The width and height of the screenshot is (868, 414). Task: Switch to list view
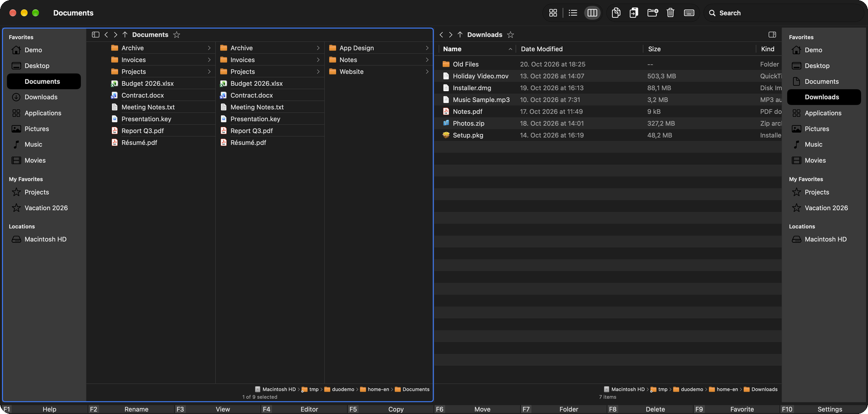573,13
